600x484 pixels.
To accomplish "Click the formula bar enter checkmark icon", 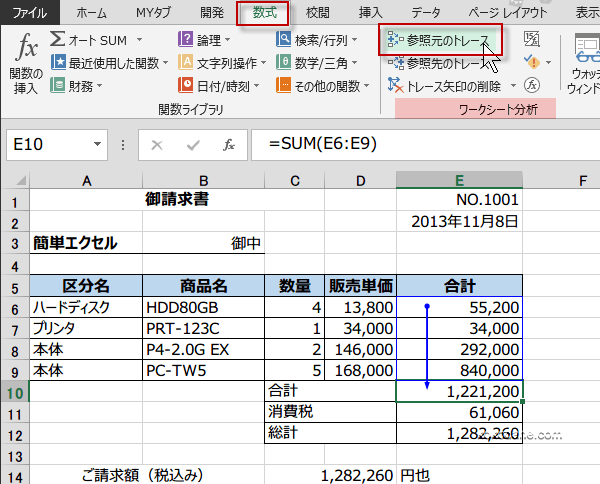I will [x=193, y=145].
